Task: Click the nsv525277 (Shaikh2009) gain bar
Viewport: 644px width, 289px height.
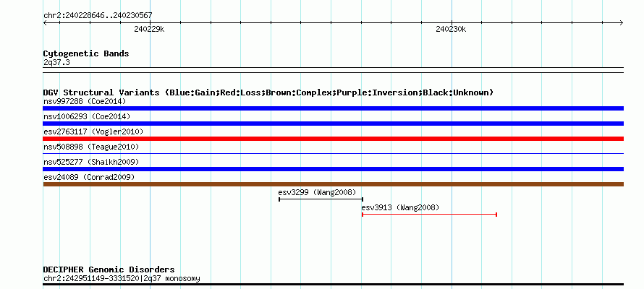Action: [333, 169]
